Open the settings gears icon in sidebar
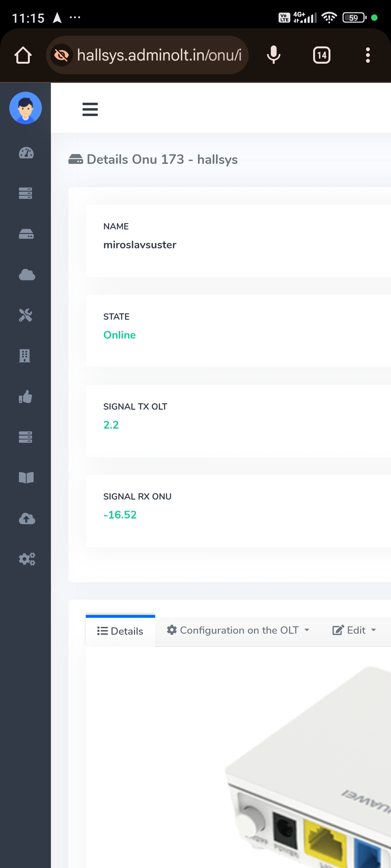391x868 pixels. click(x=27, y=559)
